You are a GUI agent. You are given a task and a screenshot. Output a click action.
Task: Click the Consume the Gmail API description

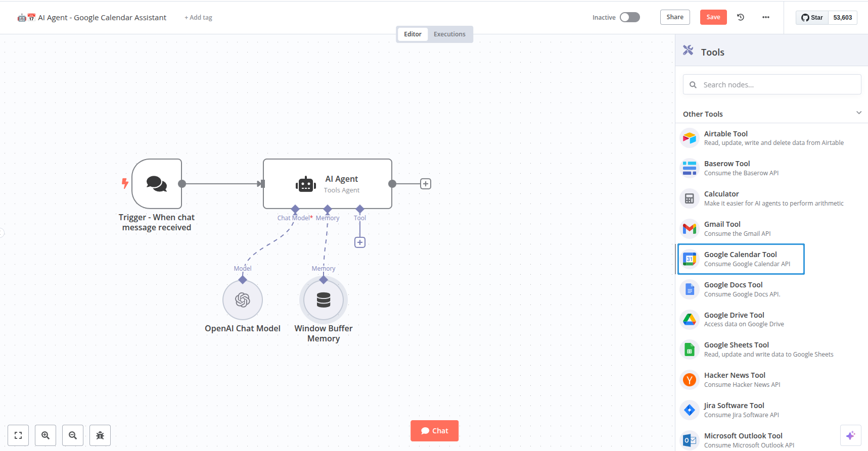(x=737, y=234)
